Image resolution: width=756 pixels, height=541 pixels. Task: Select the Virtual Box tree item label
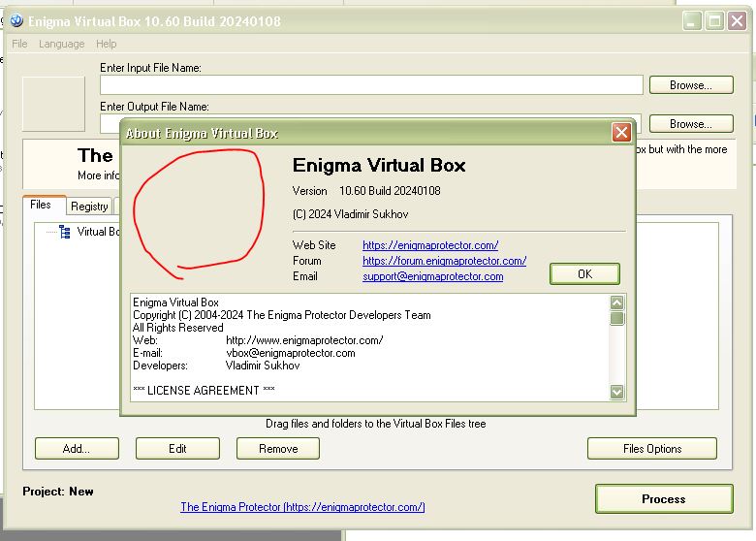[98, 232]
